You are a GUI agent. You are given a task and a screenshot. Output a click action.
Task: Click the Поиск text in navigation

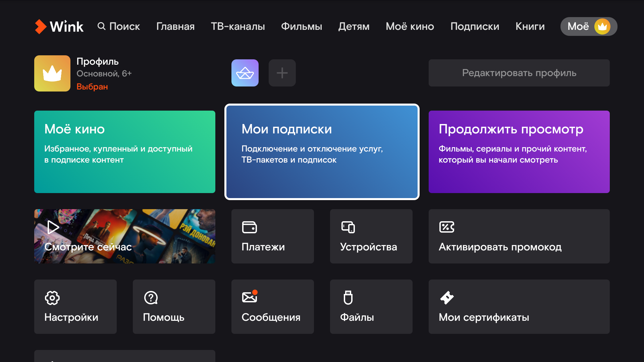pyautogui.click(x=124, y=26)
